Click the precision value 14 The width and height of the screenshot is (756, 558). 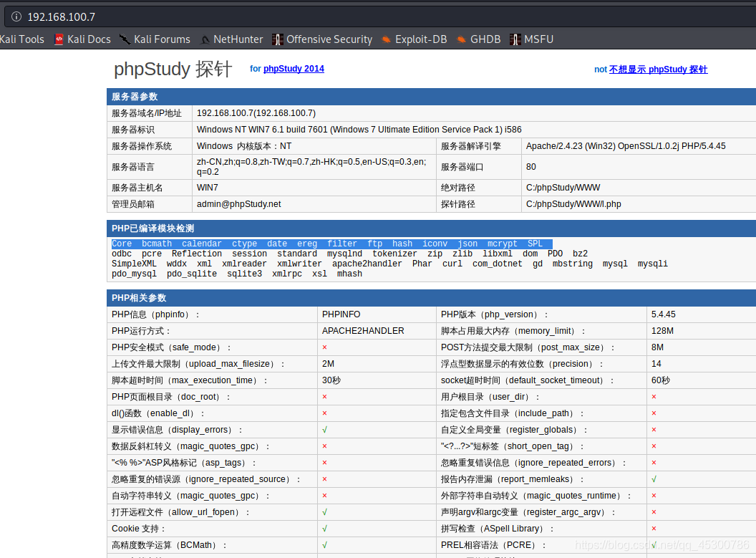coord(656,364)
